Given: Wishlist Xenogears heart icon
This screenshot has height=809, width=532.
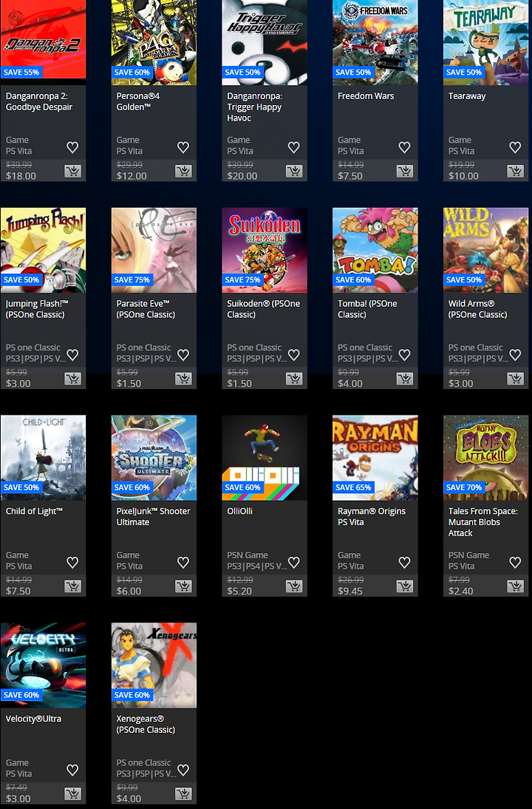Looking at the screenshot, I should point(183,770).
